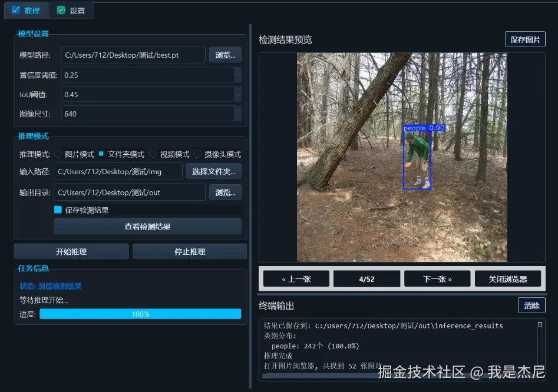
Task: Click the stepper beside the 图像尺寸 field
Action: coord(238,114)
